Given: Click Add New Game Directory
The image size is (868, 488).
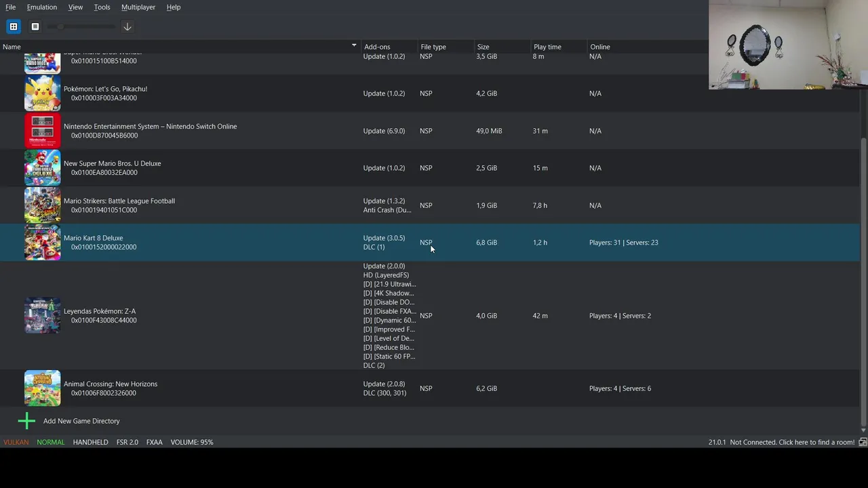Looking at the screenshot, I should [x=81, y=421].
